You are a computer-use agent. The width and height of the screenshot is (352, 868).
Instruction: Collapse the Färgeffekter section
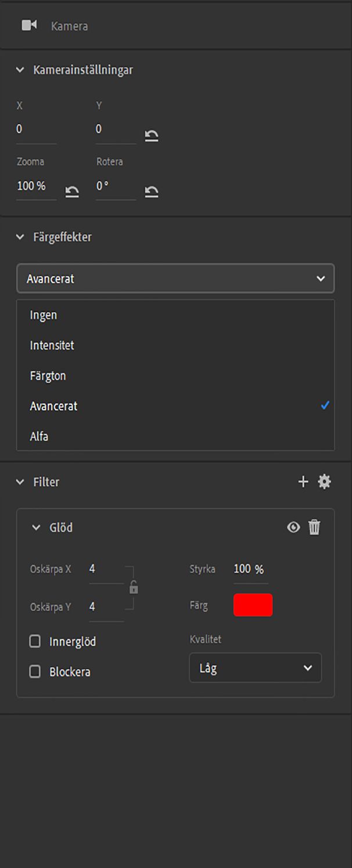tap(20, 237)
